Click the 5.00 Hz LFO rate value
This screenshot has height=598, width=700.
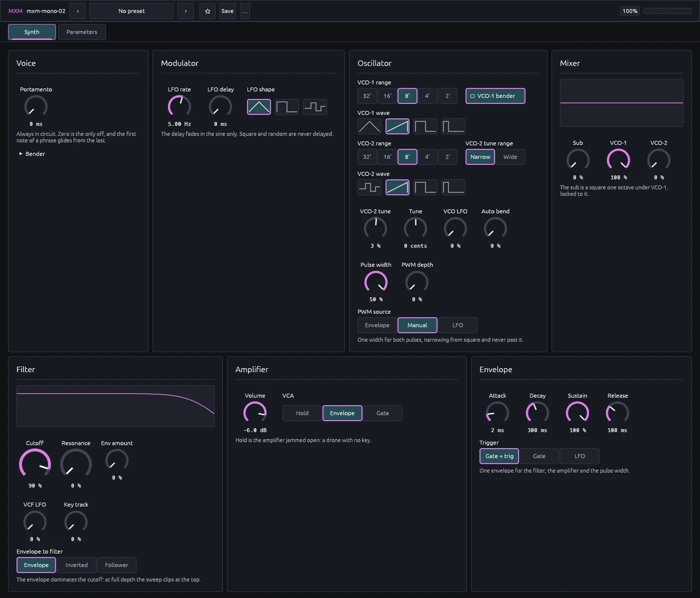179,124
